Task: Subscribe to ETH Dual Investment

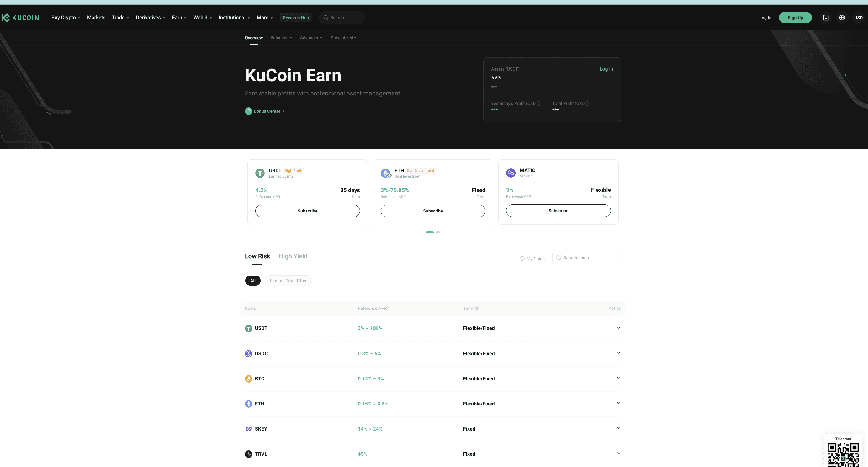Action: click(433, 211)
